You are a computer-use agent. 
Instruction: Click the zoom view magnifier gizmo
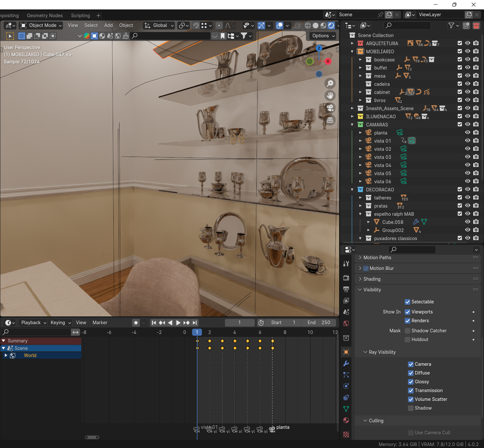click(330, 83)
